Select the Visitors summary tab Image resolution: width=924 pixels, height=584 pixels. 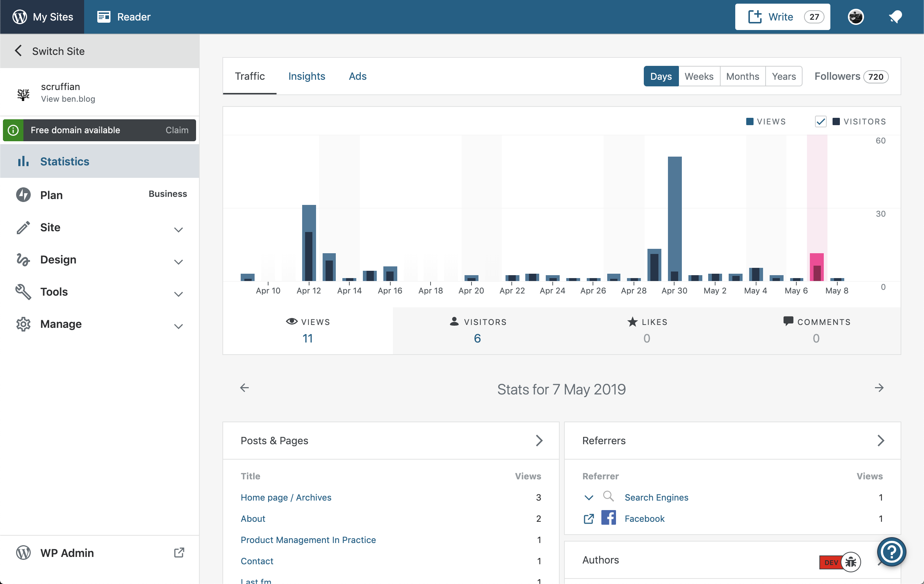477,330
